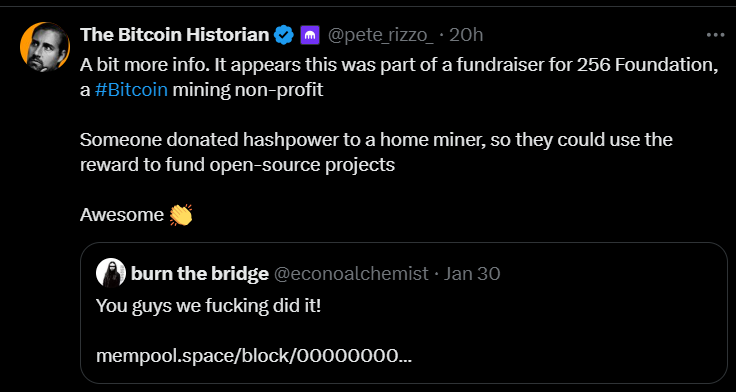Open the @econoalchemist handle
Screen dimensions: 736x392
coord(351,273)
